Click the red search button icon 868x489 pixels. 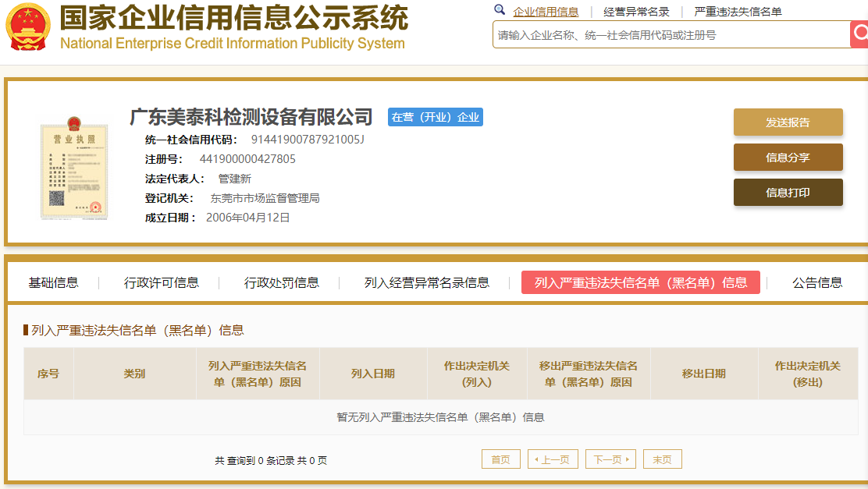[x=859, y=34]
